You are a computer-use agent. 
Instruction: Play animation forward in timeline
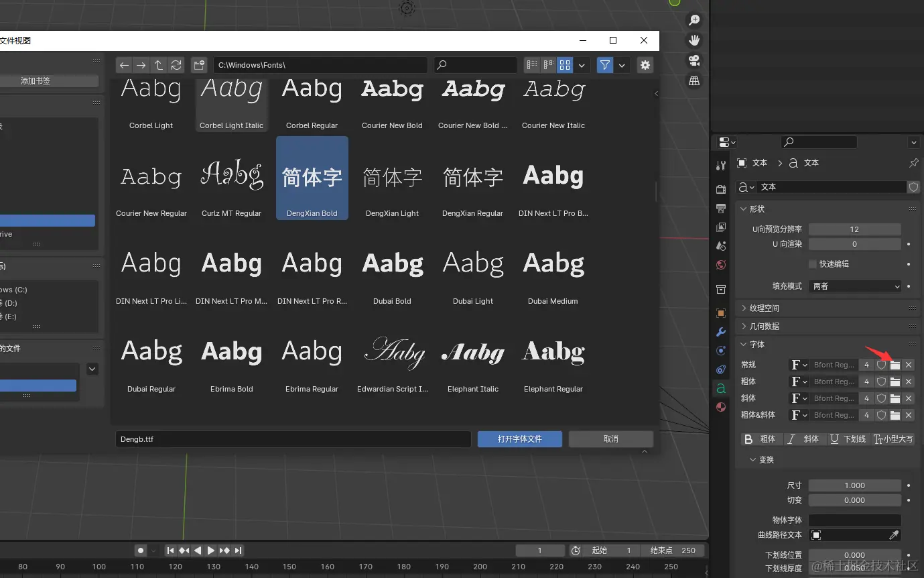pos(211,551)
